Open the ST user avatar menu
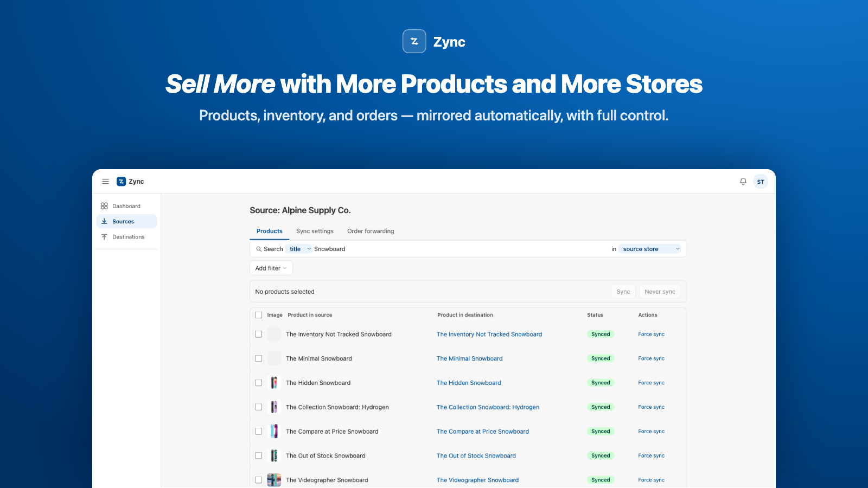Screen dimensions: 868x488 [761, 182]
